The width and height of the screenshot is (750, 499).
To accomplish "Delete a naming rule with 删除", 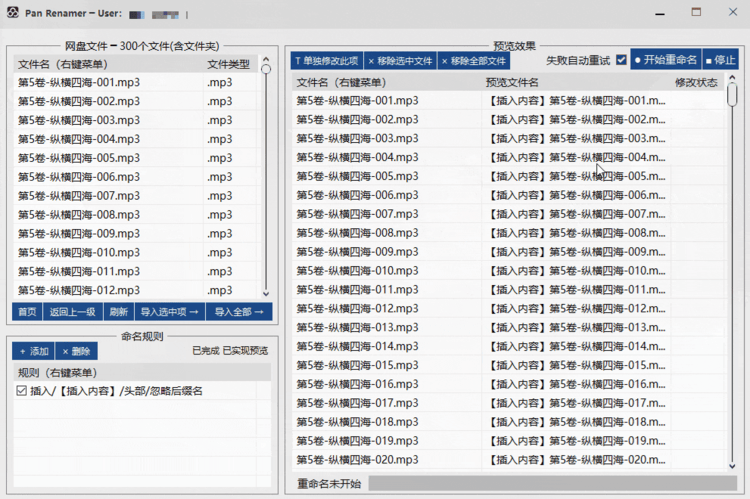I will (77, 351).
